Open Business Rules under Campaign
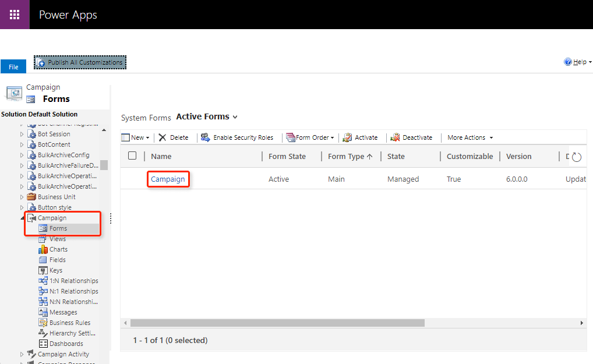Screen dimensions: 593x364 (x=70, y=323)
